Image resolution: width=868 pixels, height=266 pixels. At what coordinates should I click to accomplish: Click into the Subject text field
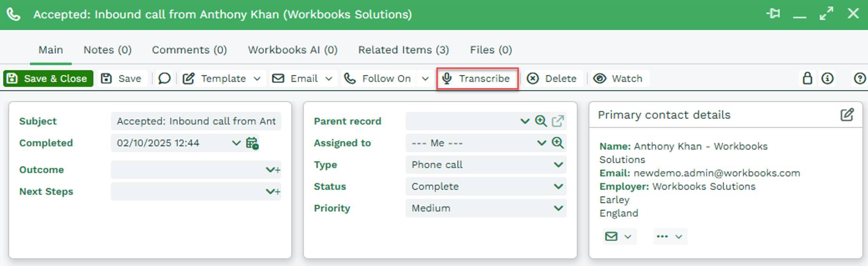196,121
